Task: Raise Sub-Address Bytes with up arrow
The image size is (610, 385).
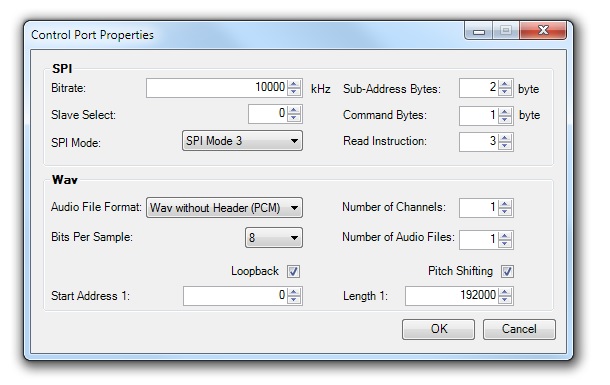Action: (x=505, y=84)
